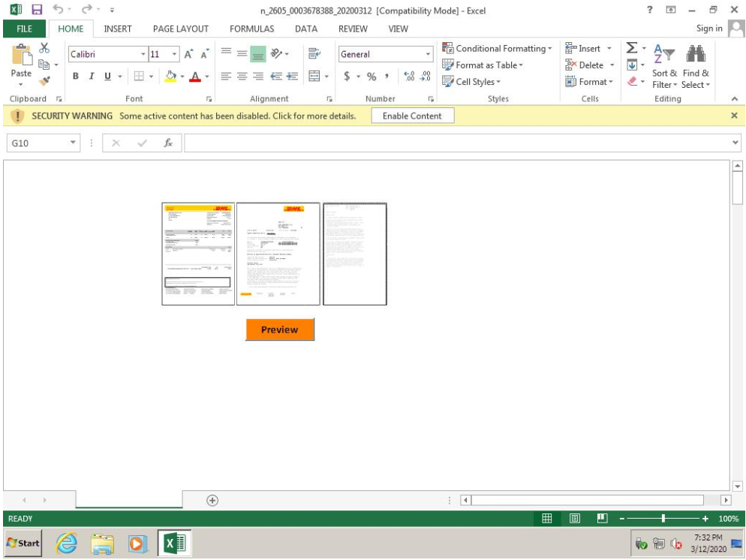The height and width of the screenshot is (560, 746).
Task: Add a new sheet with the plus icon
Action: pyautogui.click(x=212, y=500)
